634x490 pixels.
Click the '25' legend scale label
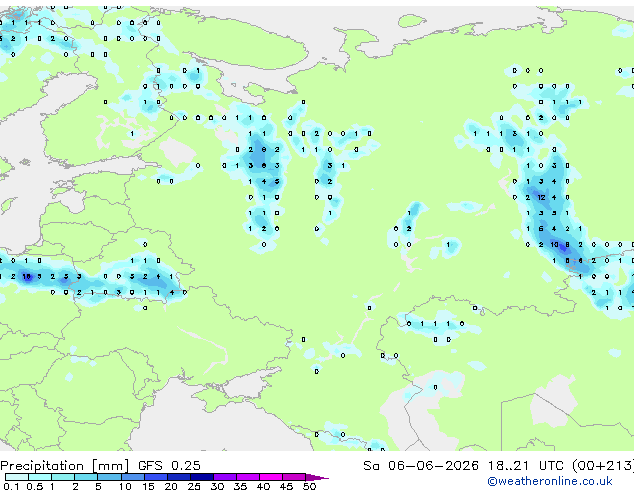coord(194,486)
